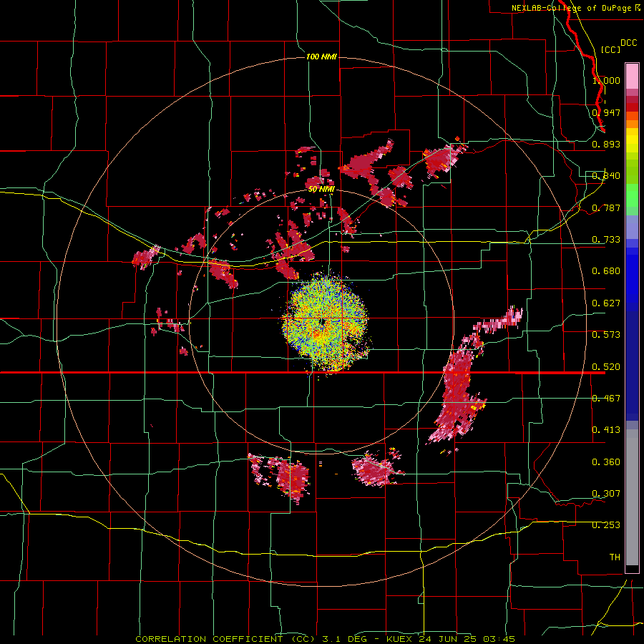
Task: Select the 0.733 scale value
Action: coord(606,240)
